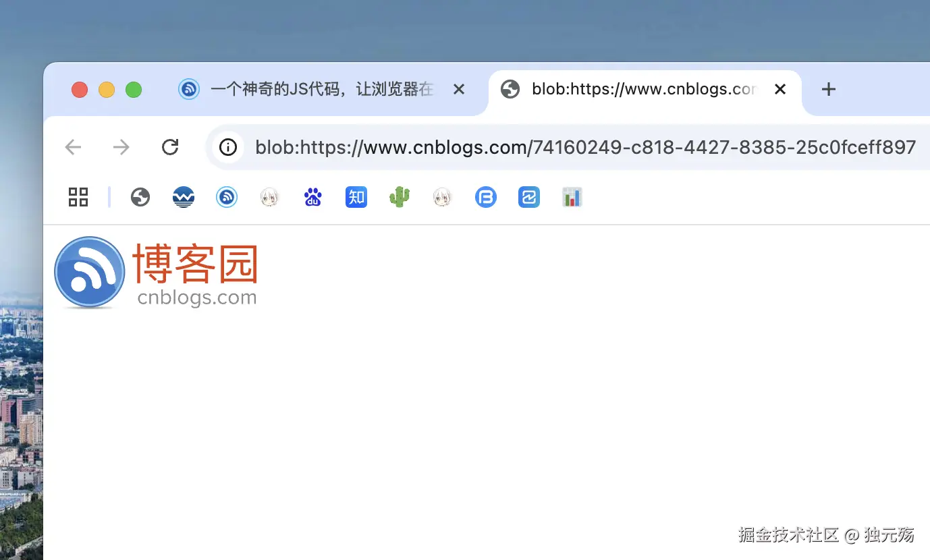Focus the address bar blob URL
This screenshot has height=560, width=930.
(x=585, y=147)
